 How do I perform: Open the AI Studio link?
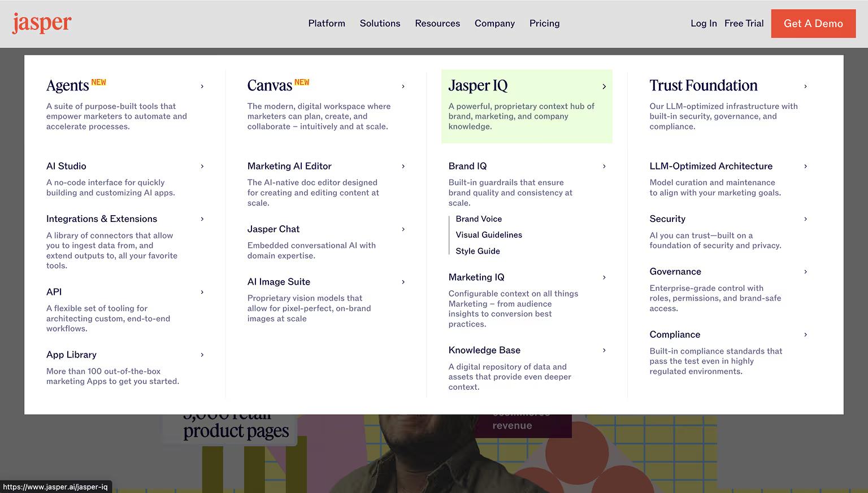coord(66,166)
